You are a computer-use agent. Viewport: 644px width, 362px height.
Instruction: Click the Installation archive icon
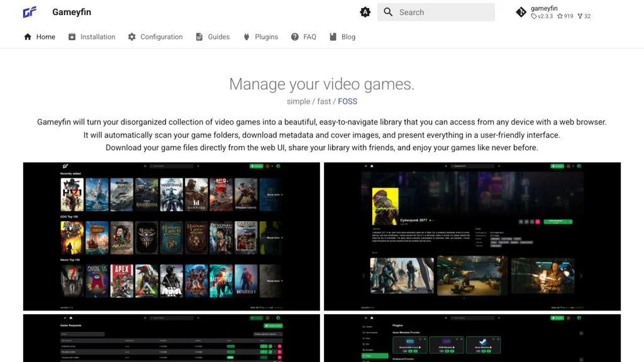click(72, 36)
